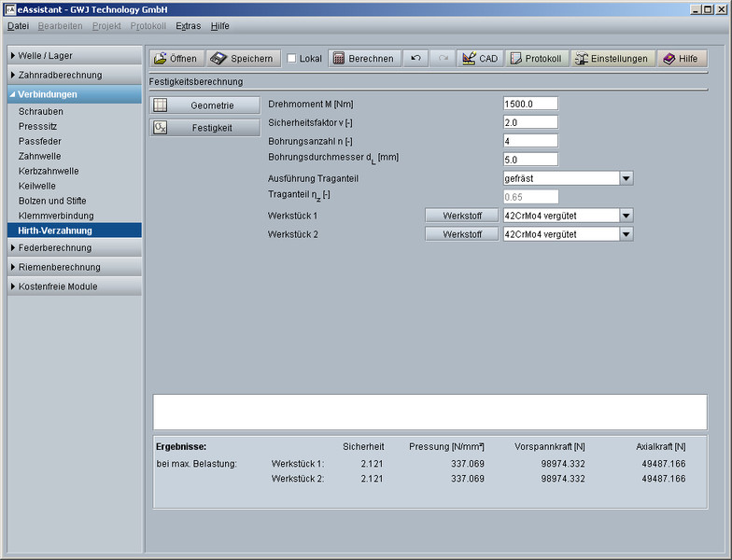Viewport: 732px width, 560px height.
Task: Open the Ausführung Traganteil dropdown
Action: (x=626, y=178)
